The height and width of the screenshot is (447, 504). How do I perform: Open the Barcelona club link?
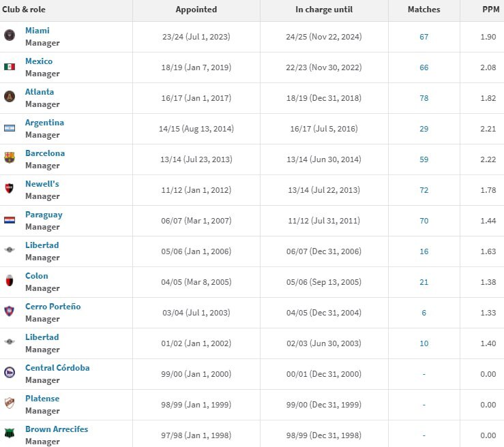[x=45, y=153]
